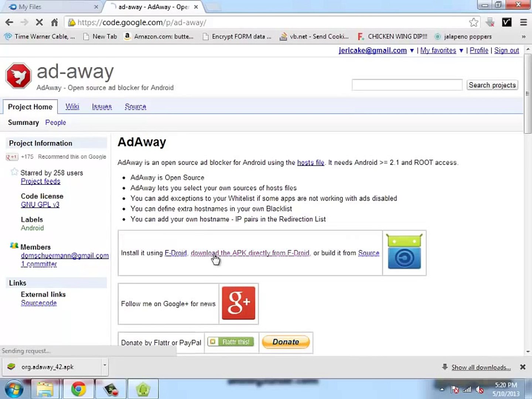The width and height of the screenshot is (532, 399).
Task: Open the hosts file link
Action: (x=311, y=162)
